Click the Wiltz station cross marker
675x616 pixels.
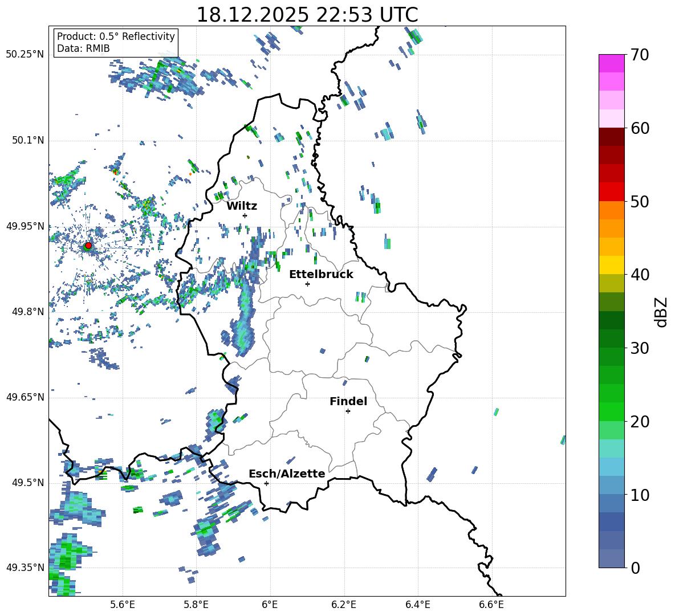(x=245, y=215)
